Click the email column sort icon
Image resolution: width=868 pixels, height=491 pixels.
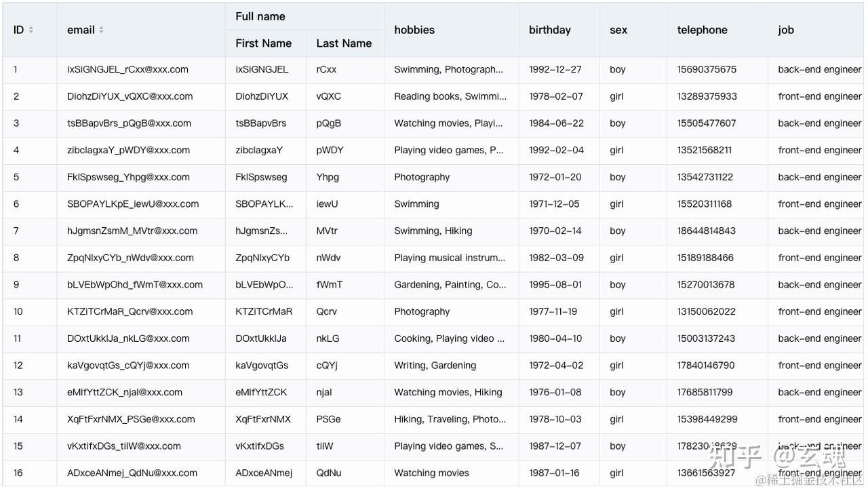(x=101, y=30)
